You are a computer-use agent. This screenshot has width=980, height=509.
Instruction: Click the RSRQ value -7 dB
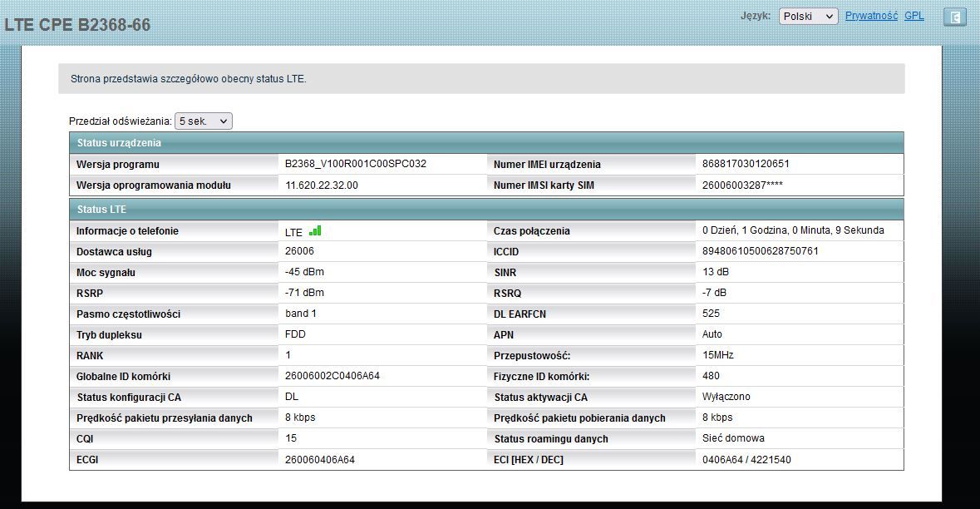click(714, 293)
